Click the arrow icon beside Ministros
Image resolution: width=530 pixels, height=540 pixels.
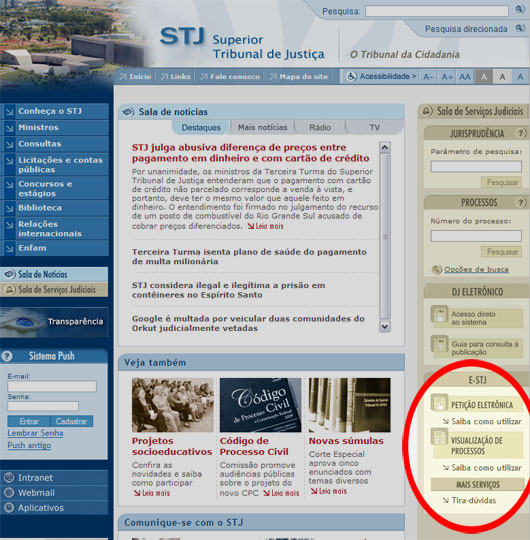(9, 128)
